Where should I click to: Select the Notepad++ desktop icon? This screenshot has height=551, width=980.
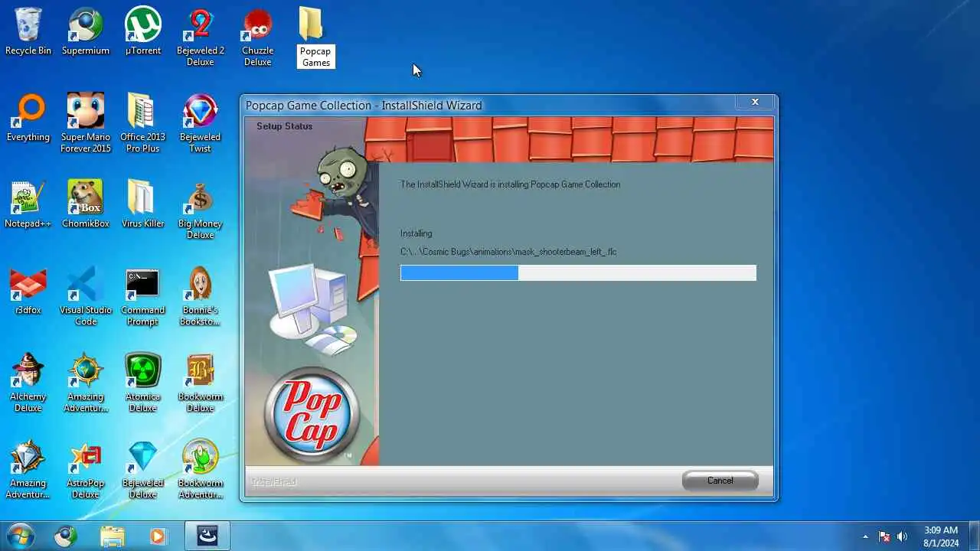click(28, 204)
